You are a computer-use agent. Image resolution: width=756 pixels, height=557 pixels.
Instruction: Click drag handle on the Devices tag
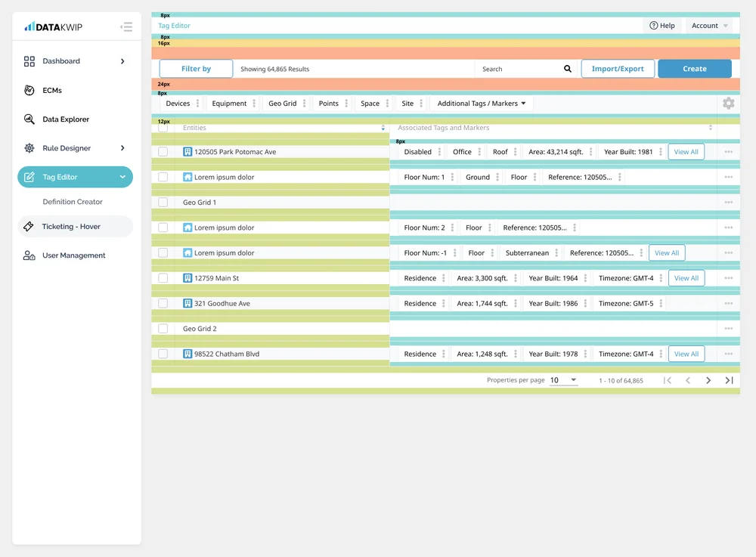click(x=197, y=103)
